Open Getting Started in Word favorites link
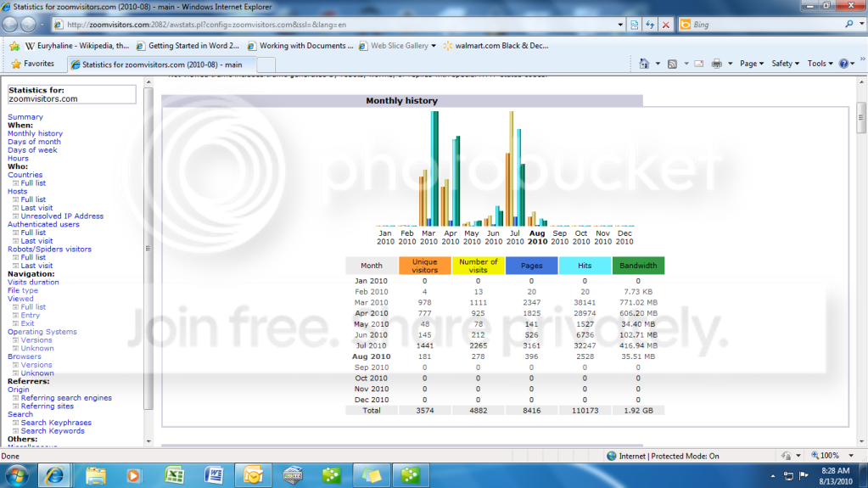The image size is (868, 488). (188, 46)
